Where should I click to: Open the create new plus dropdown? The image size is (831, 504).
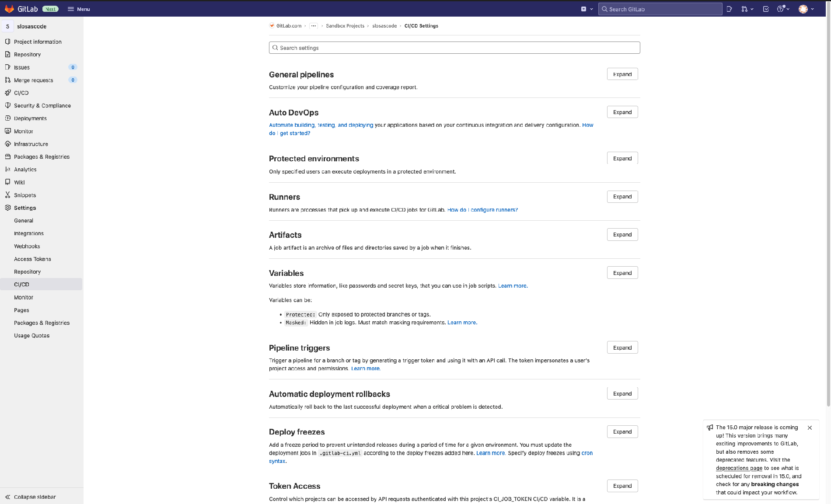pos(587,9)
